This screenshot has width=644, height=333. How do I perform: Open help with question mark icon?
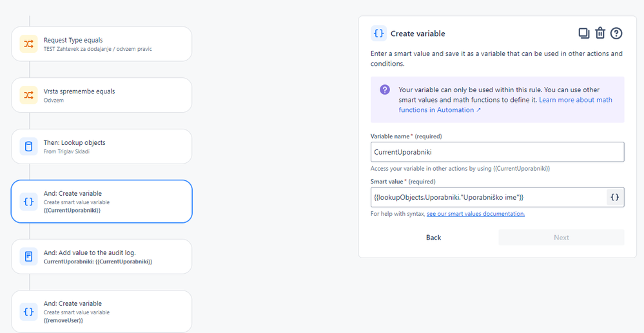[x=616, y=33]
